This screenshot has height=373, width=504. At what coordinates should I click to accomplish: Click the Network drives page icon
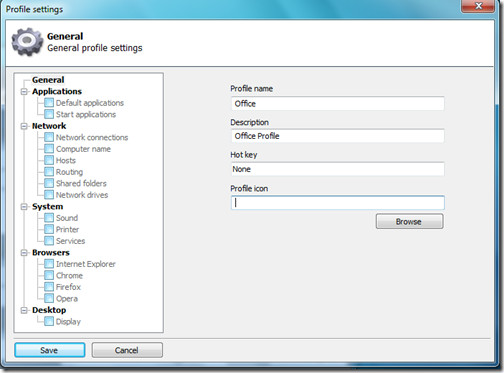(49, 195)
